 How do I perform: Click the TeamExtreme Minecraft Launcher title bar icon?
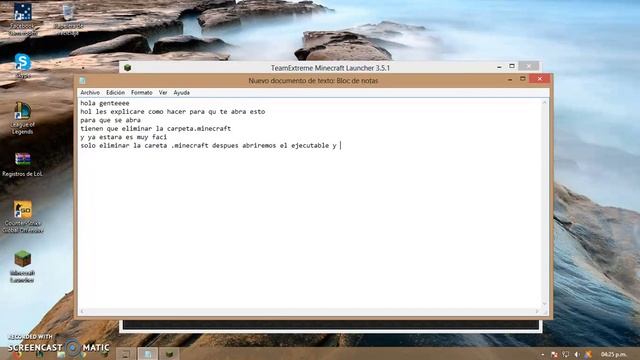pyautogui.click(x=127, y=68)
